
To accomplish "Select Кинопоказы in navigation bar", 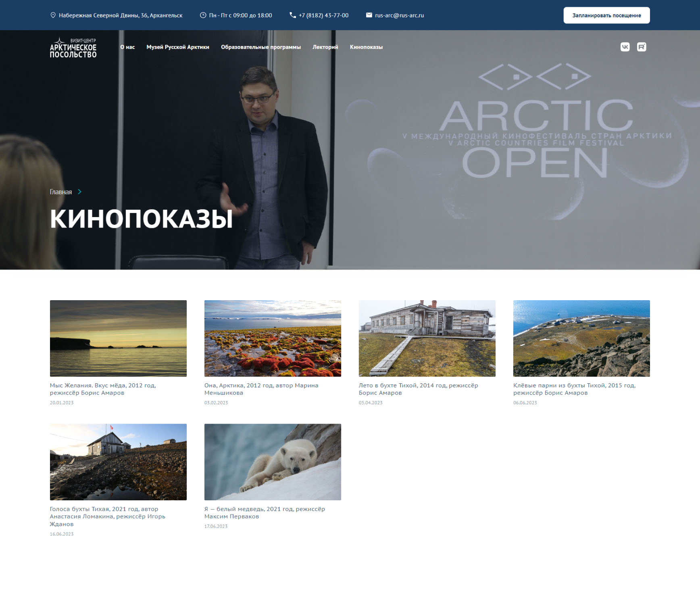I will pos(366,47).
